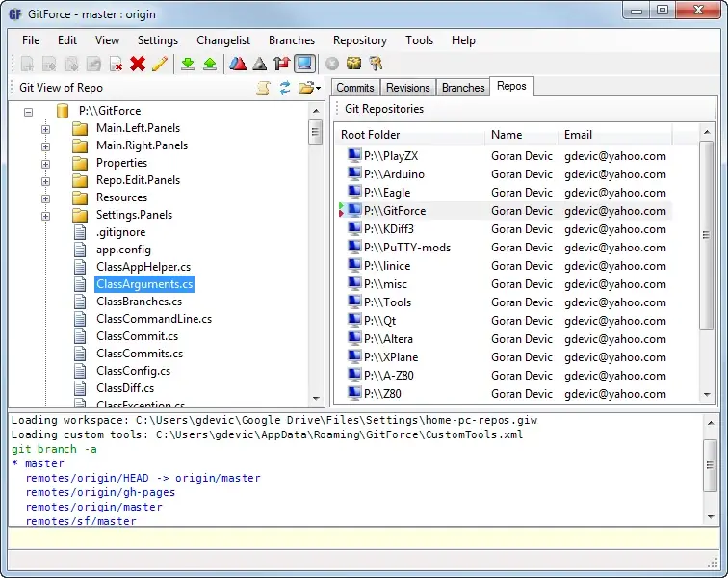Collapse the P:\\GitForce root tree node
This screenshot has height=578, width=728.
coord(28,111)
